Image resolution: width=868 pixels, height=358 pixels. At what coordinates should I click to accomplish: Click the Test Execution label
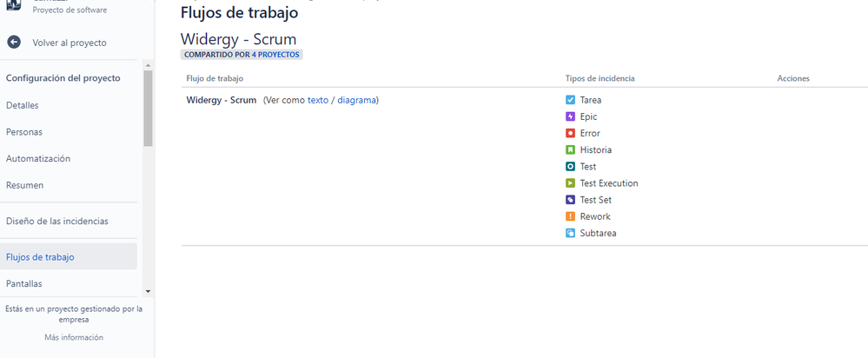(609, 183)
